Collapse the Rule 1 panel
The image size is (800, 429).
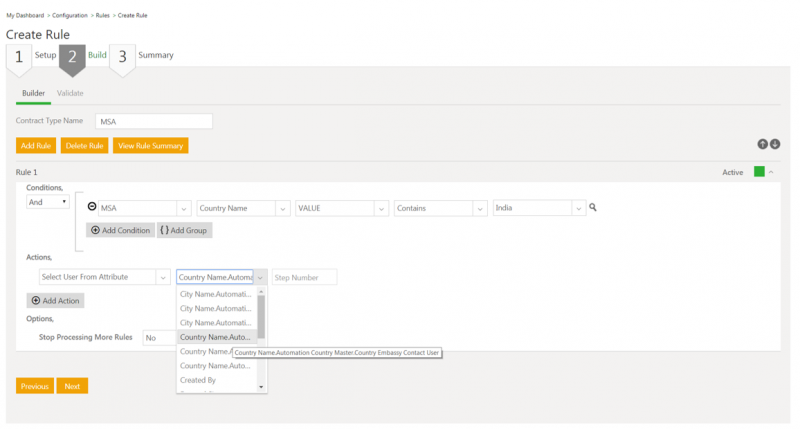pyautogui.click(x=771, y=172)
